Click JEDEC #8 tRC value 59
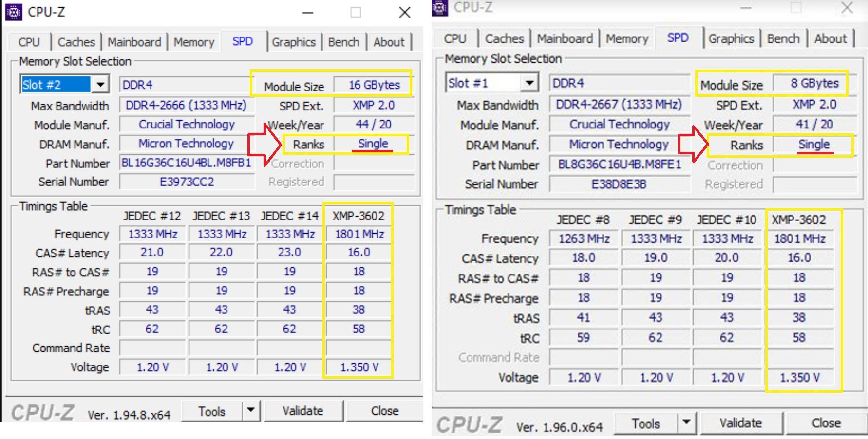Viewport: 868px width, 439px height. [x=584, y=338]
